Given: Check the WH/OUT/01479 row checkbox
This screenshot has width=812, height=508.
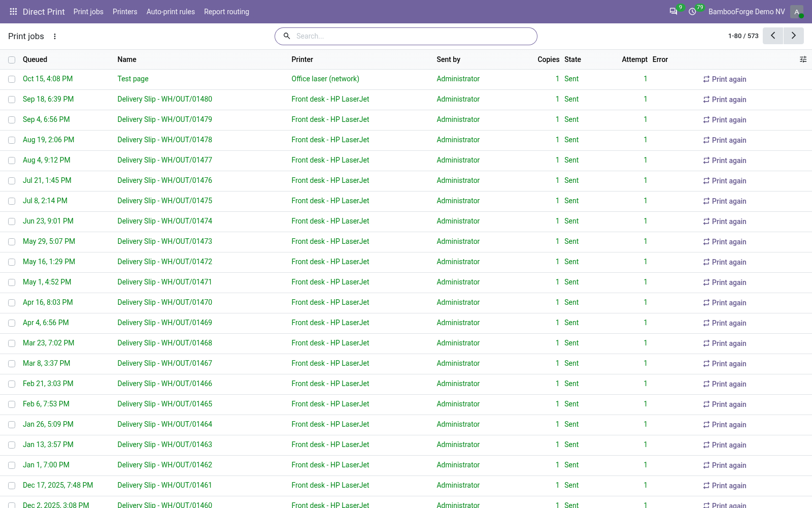Looking at the screenshot, I should tap(12, 120).
